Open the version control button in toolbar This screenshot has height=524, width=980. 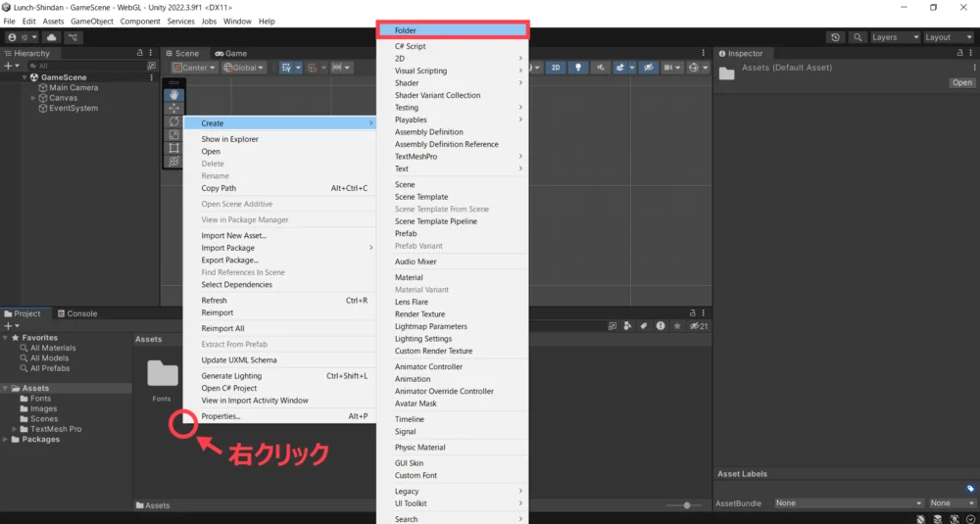[x=73, y=37]
